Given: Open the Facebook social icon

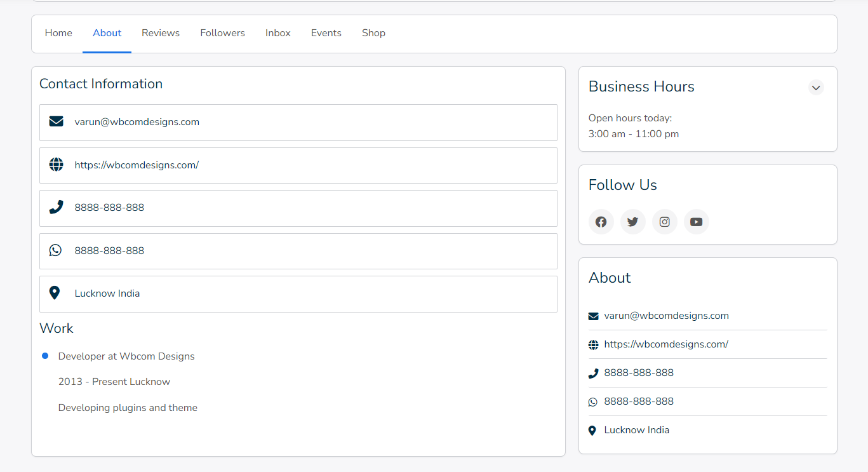Looking at the screenshot, I should (x=601, y=222).
